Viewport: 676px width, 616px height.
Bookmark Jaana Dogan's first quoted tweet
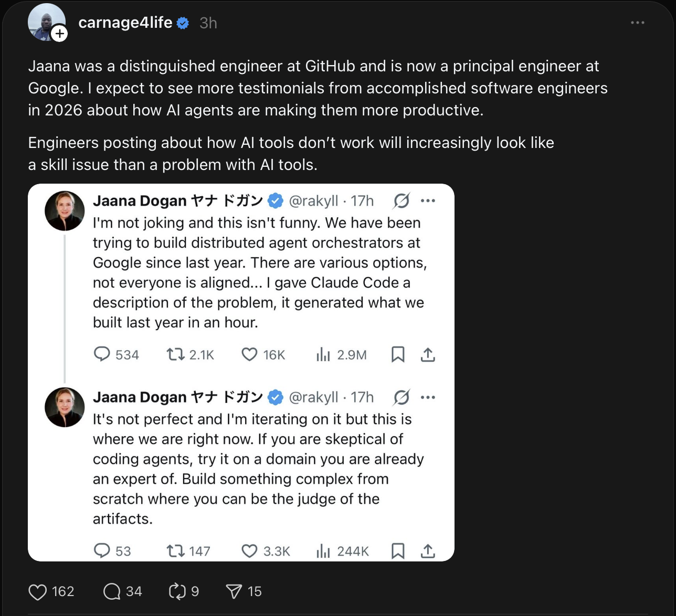click(397, 355)
